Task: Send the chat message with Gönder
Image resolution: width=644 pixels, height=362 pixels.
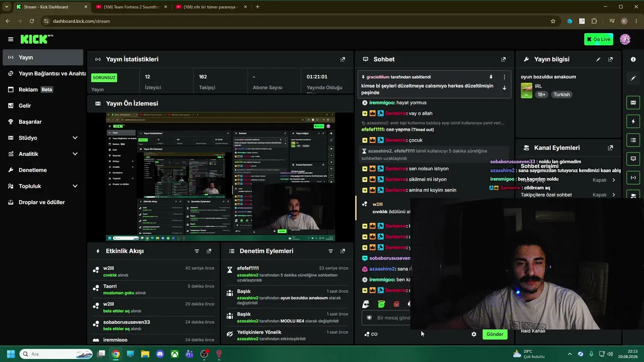Action: (x=495, y=334)
